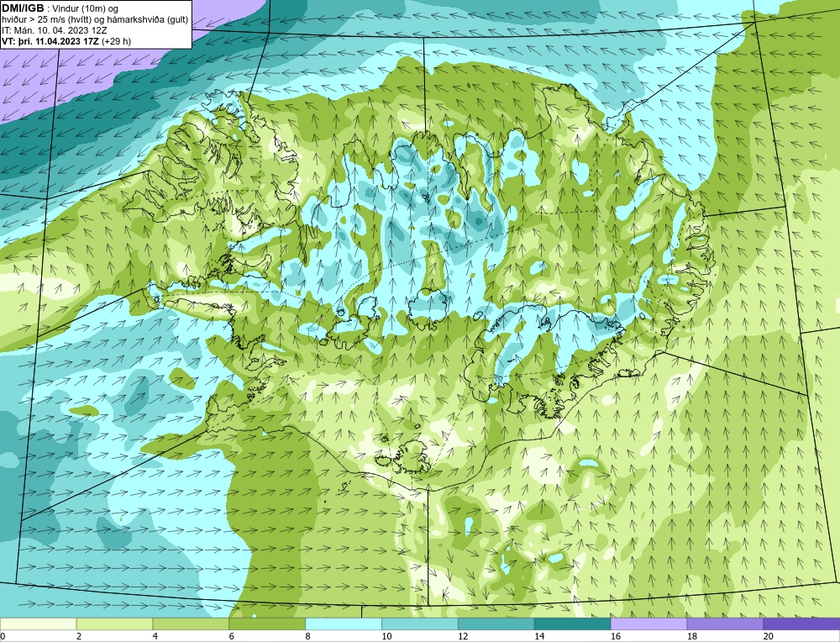Click the light lavender 16–18 m/s legend swatch

click(x=648, y=624)
